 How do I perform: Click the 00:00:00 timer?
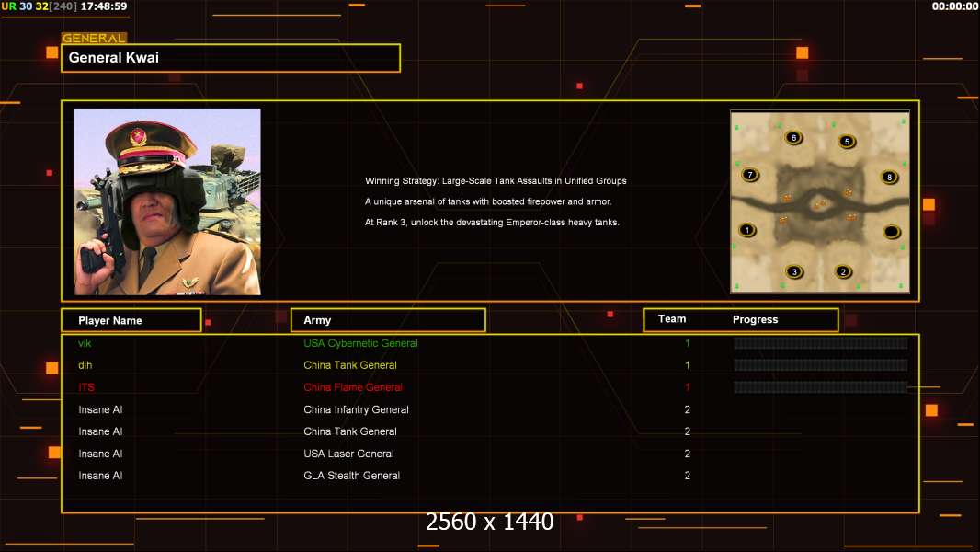coord(954,6)
